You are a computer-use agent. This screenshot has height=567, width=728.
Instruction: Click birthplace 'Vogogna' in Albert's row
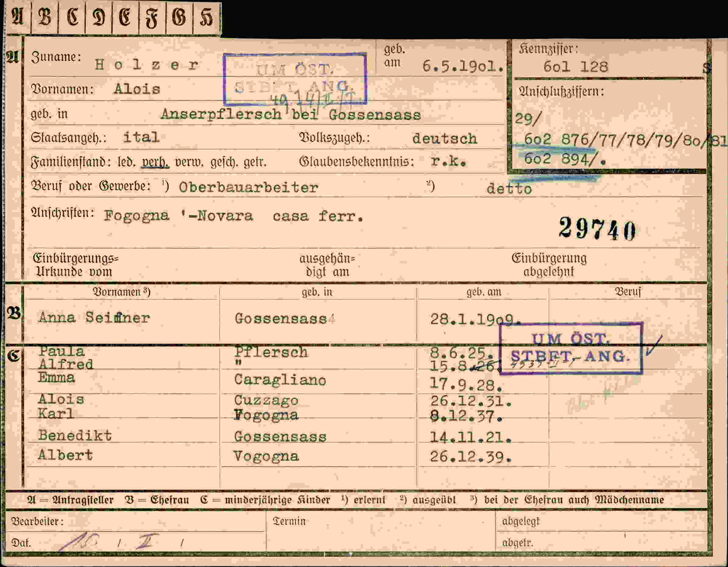(266, 456)
